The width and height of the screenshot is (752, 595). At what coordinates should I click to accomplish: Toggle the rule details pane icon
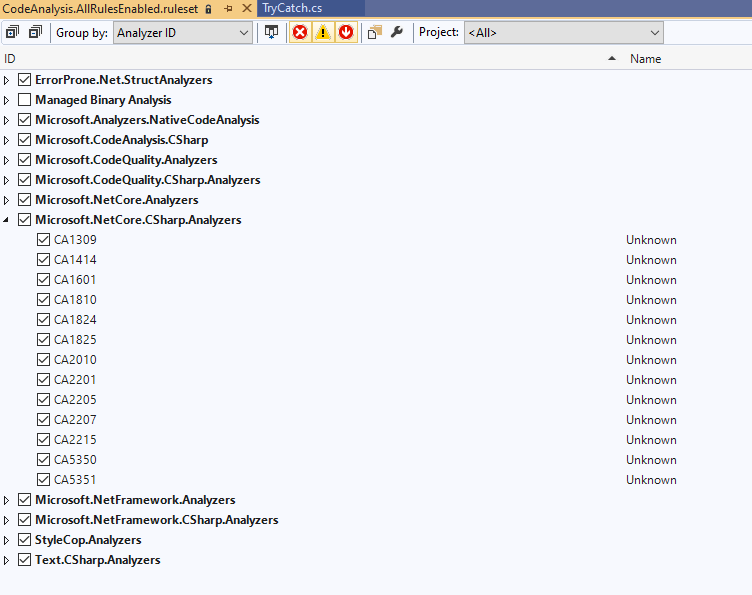(271, 33)
